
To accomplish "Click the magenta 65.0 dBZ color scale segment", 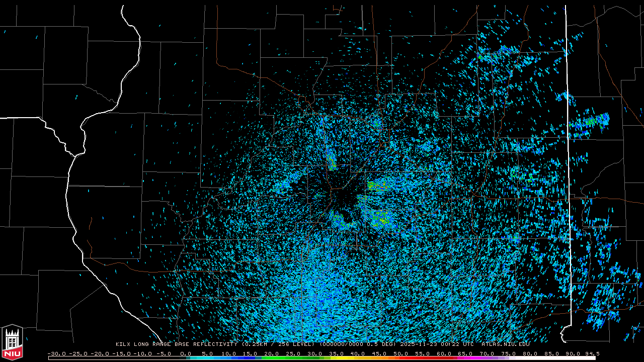I will point(465,358).
